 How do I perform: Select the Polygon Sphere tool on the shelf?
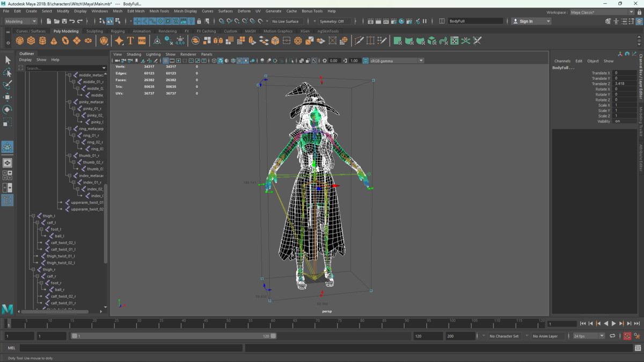(x=19, y=40)
